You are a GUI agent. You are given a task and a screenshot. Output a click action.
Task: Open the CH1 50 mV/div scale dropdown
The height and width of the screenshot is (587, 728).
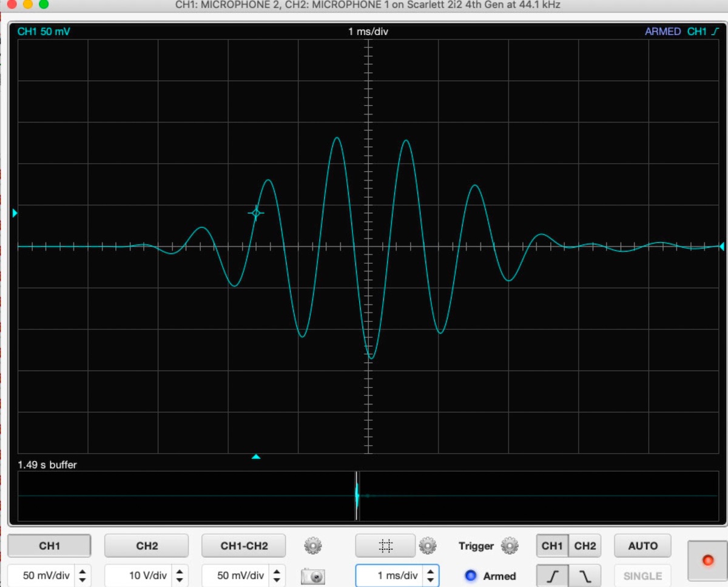click(42, 575)
